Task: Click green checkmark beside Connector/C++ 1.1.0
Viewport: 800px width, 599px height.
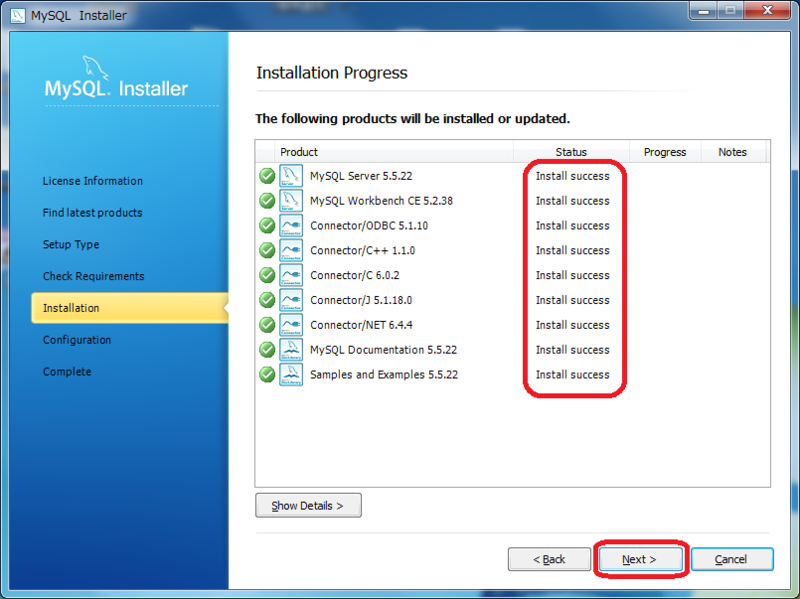Action: point(267,251)
